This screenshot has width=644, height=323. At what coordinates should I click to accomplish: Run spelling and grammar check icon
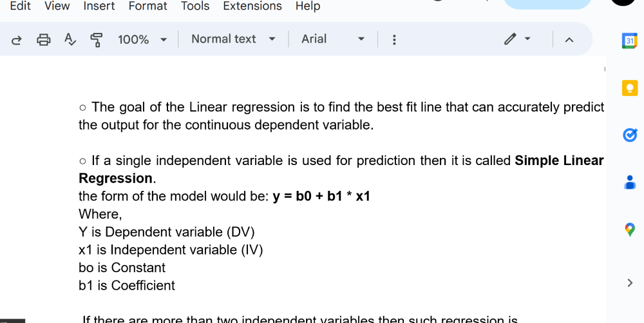(70, 40)
